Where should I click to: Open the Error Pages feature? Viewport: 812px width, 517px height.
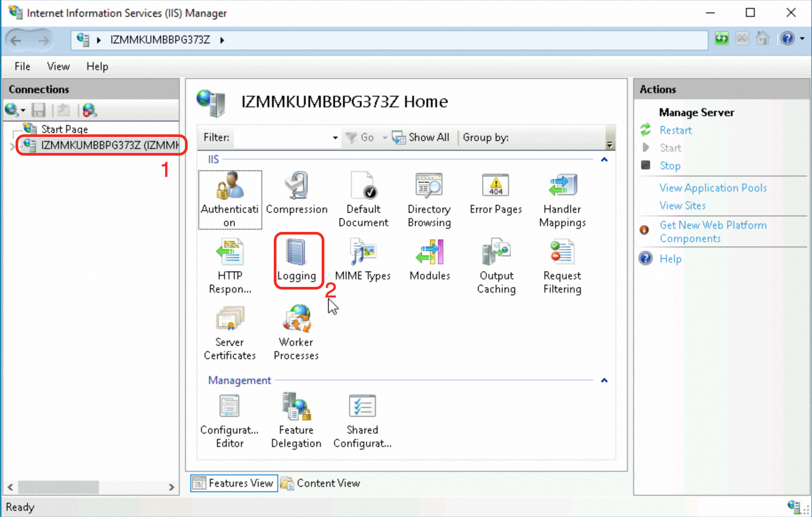[496, 193]
